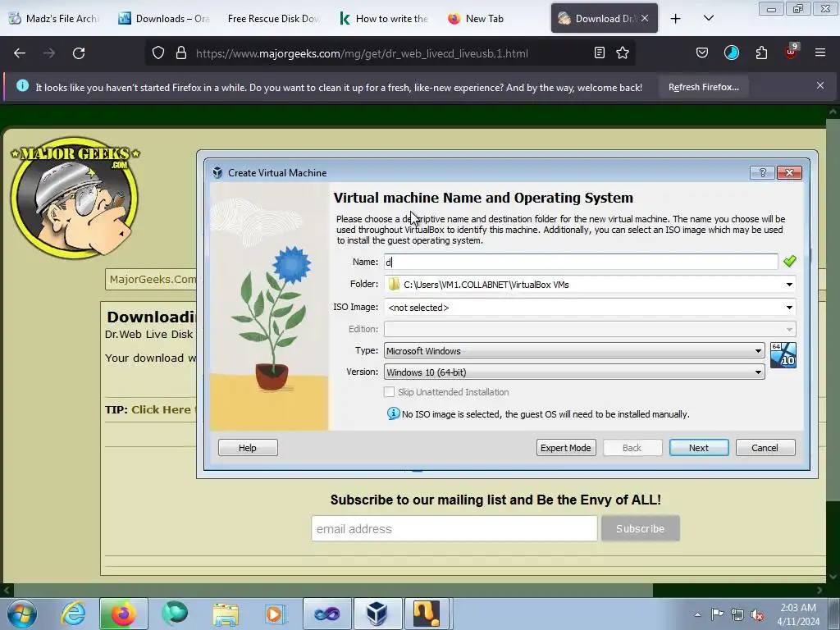Click muted volume speaker tray icon
This screenshot has width=840, height=630.
point(757,614)
